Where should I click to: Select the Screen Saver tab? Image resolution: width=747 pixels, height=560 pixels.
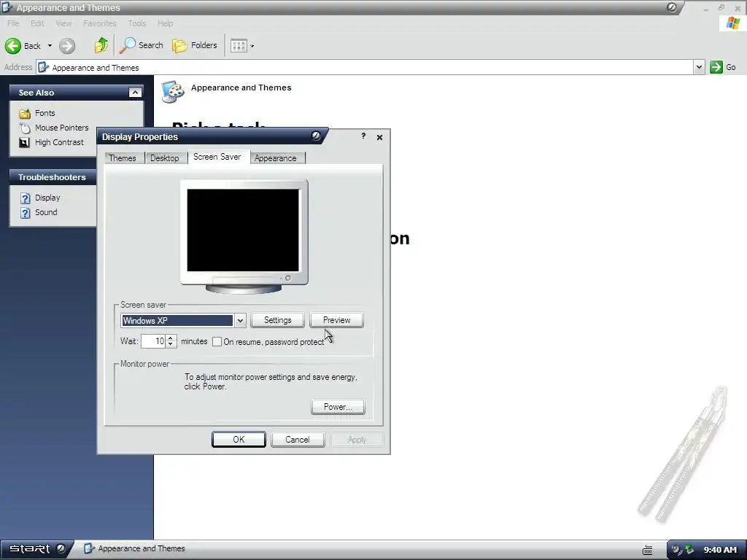[x=217, y=157]
